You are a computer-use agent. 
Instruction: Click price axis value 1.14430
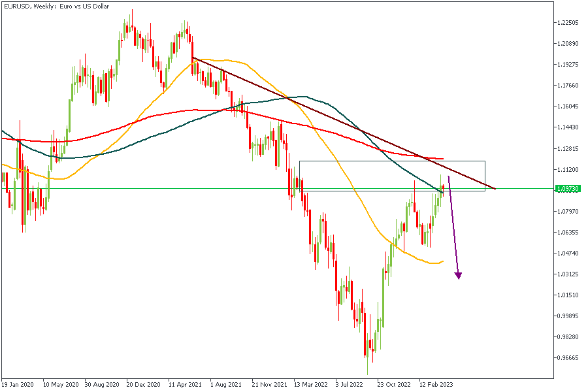click(567, 127)
